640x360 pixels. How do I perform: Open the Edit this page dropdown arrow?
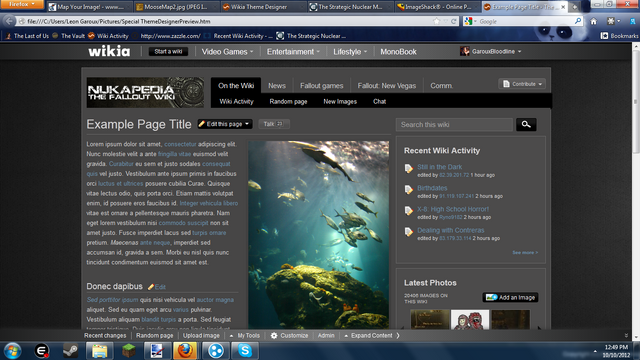tap(247, 124)
